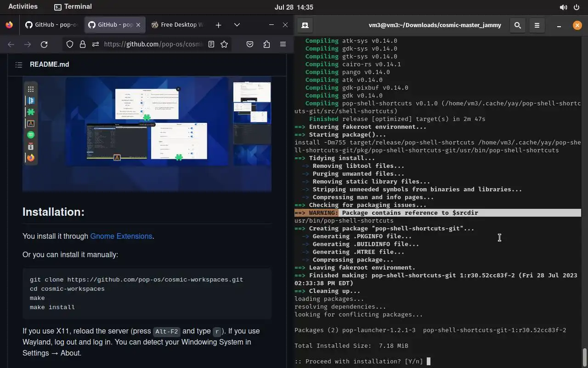
Task: Open the README outline list icon
Action: tap(19, 65)
